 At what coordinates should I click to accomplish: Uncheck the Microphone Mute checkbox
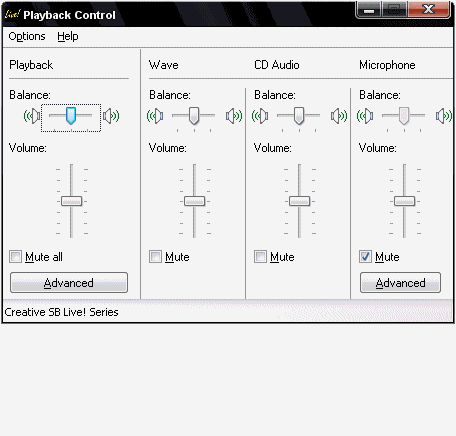click(365, 257)
